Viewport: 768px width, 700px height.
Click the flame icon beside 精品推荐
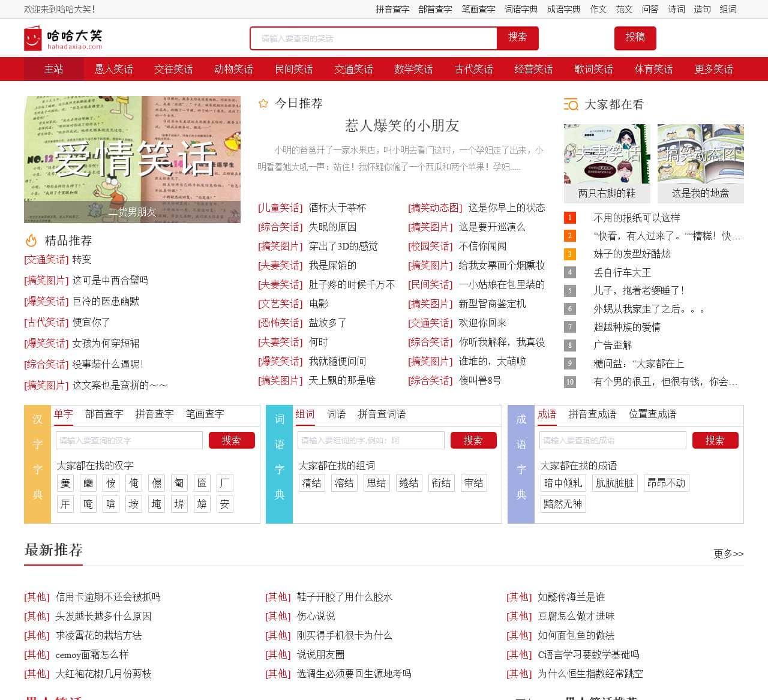30,241
